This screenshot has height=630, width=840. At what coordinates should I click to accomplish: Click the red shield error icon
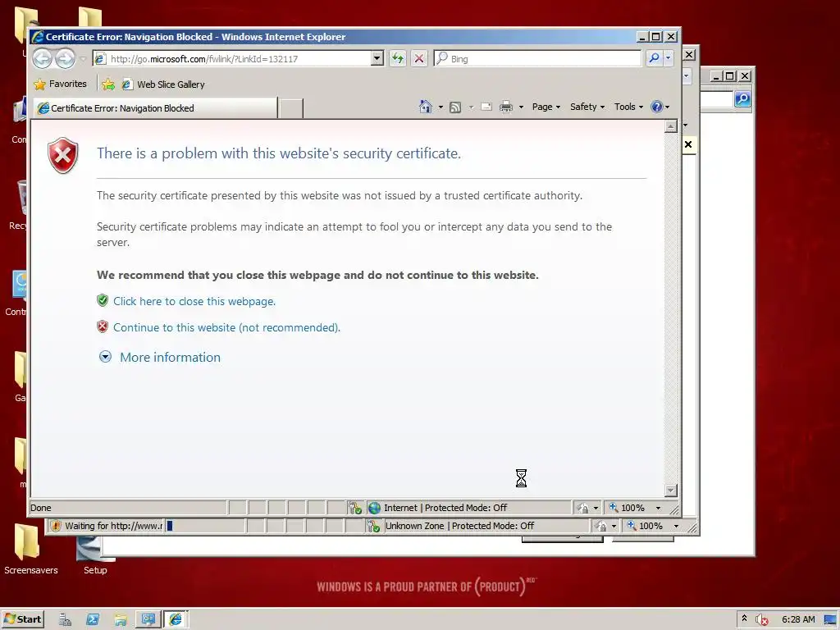tap(63, 155)
